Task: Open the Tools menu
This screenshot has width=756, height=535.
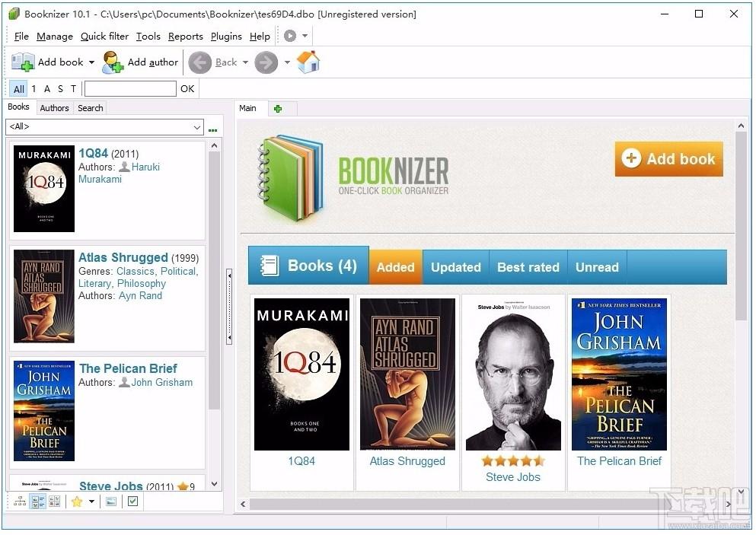Action: pyautogui.click(x=148, y=37)
